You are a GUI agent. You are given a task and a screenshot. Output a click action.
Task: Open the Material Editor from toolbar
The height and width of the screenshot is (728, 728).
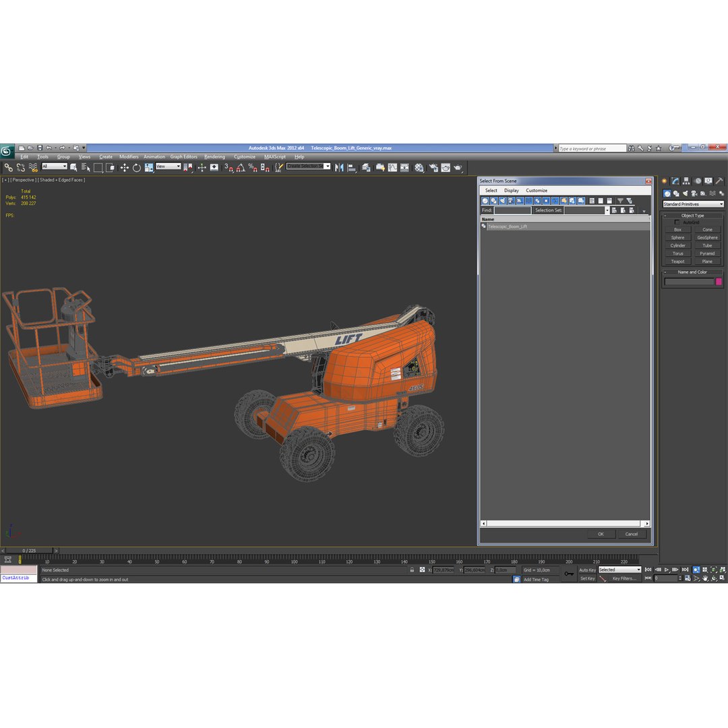coord(419,168)
